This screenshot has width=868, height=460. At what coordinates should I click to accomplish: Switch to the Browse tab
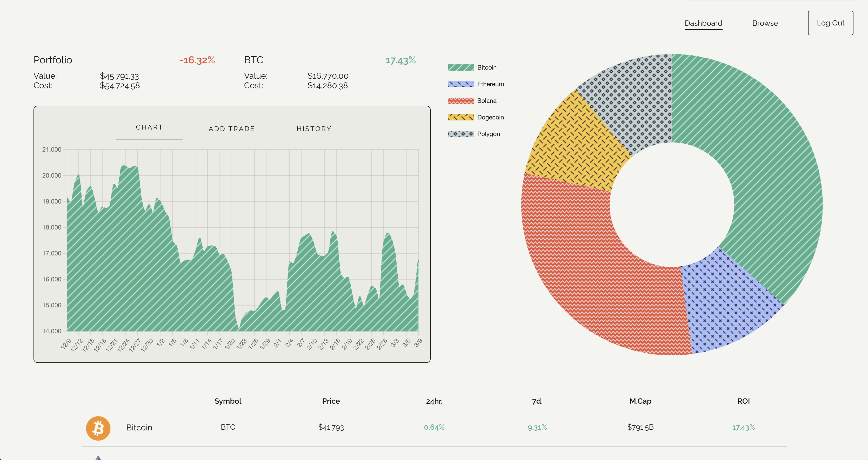click(x=765, y=23)
